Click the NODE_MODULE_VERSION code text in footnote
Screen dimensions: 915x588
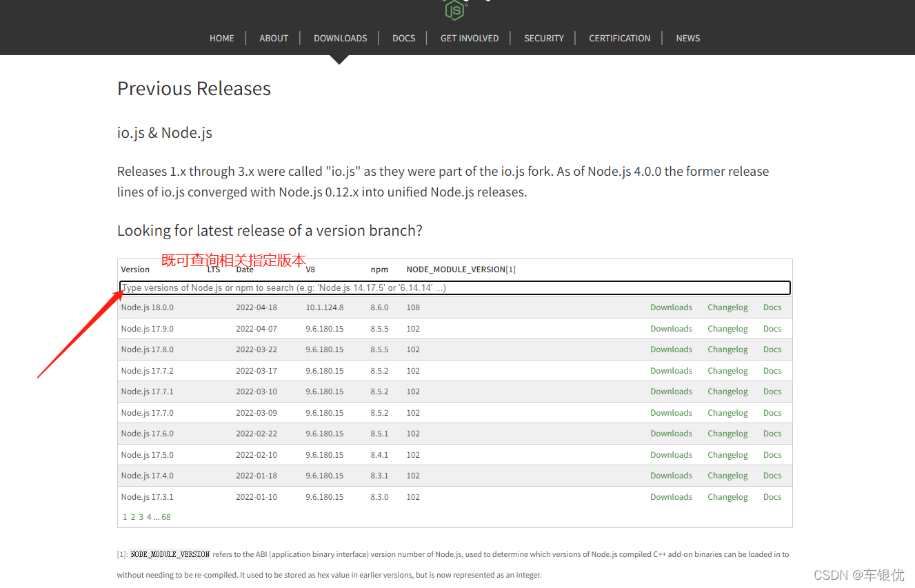coord(170,554)
